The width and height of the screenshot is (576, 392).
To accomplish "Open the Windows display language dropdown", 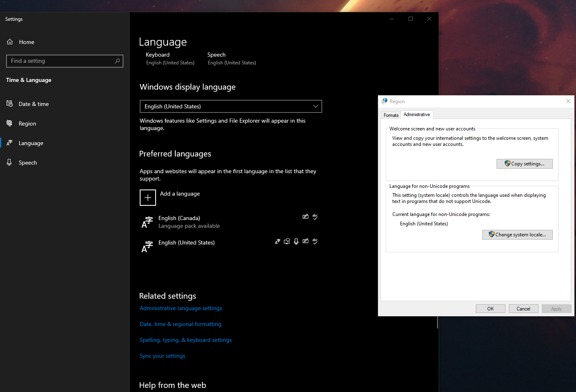I will click(231, 106).
